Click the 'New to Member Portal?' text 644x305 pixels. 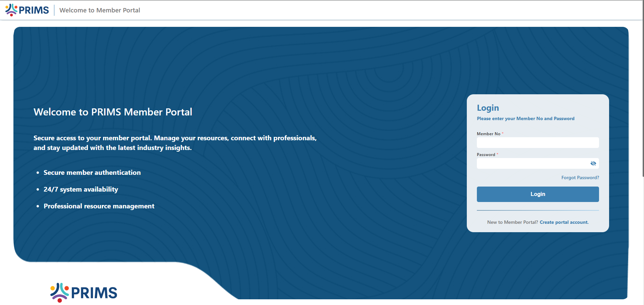click(512, 222)
